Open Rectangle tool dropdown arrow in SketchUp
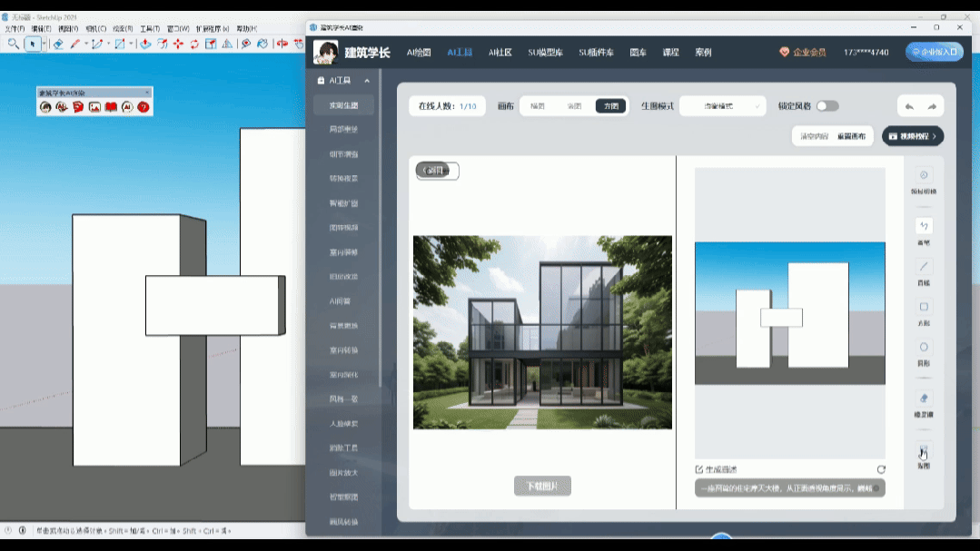980x551 pixels. [x=131, y=44]
